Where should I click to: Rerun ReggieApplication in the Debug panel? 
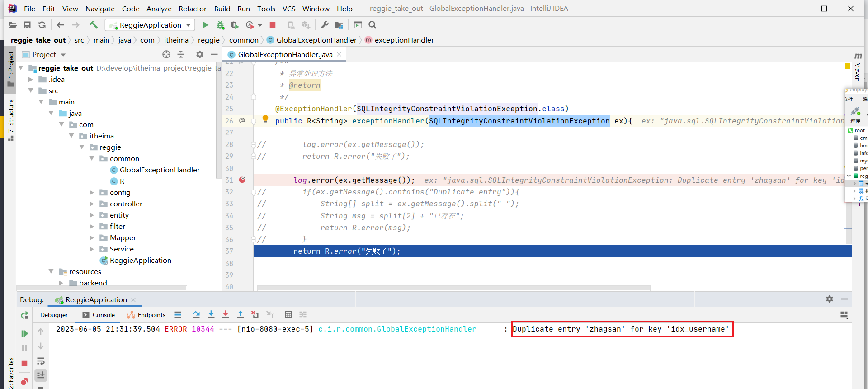point(24,315)
